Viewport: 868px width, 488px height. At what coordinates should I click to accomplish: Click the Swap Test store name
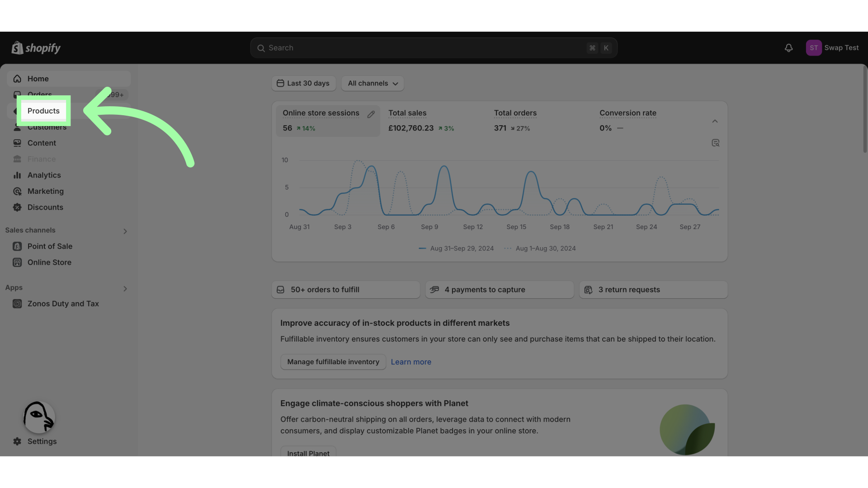coord(841,48)
